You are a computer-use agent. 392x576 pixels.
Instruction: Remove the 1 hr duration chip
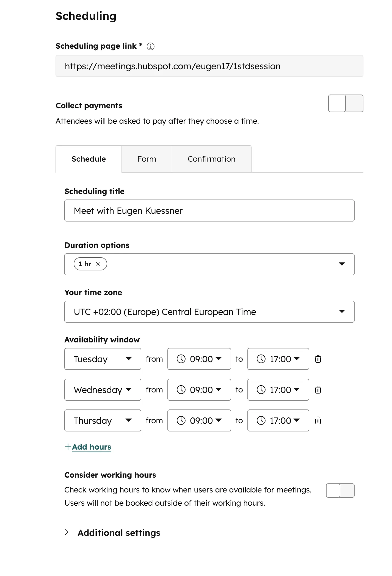(x=98, y=264)
